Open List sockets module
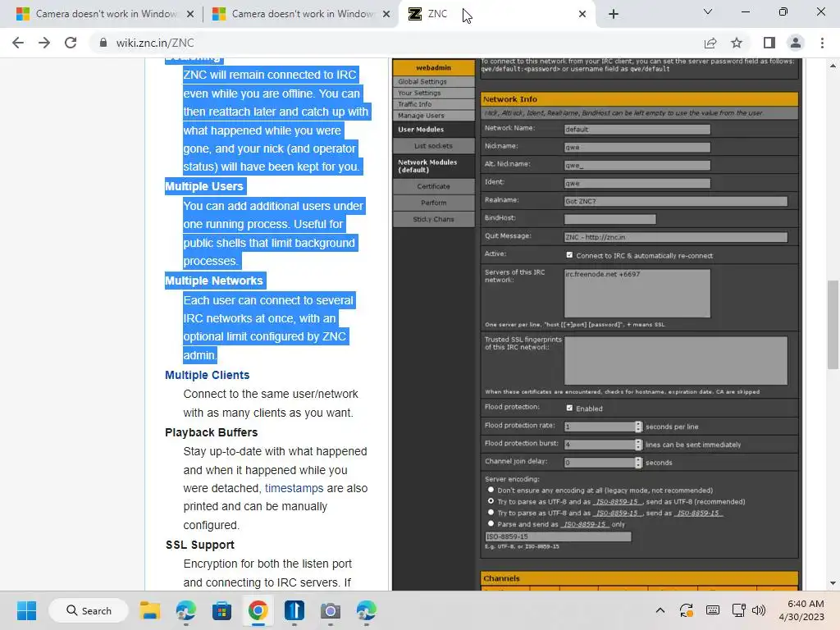 (433, 146)
